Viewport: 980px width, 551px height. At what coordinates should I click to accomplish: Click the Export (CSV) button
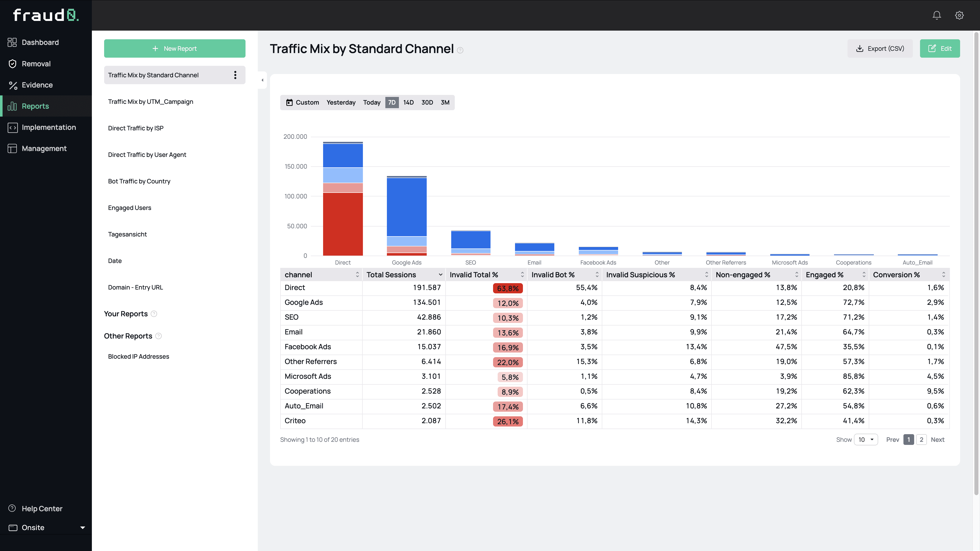click(880, 48)
